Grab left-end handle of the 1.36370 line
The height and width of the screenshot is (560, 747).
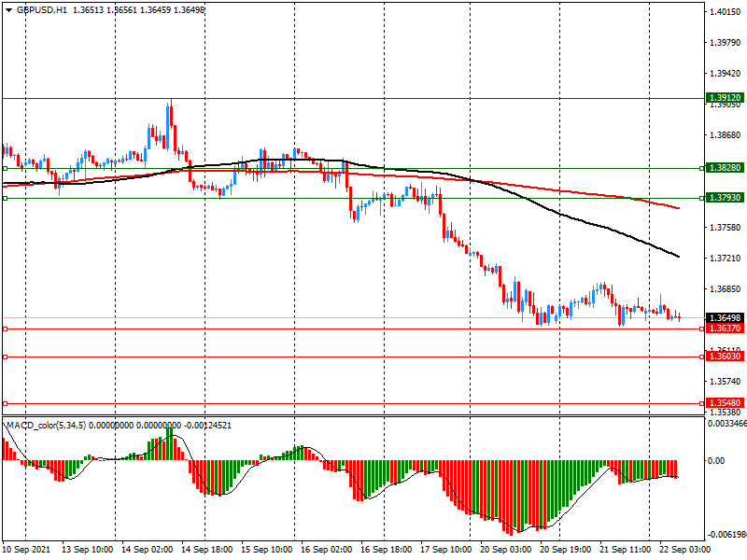(6, 329)
